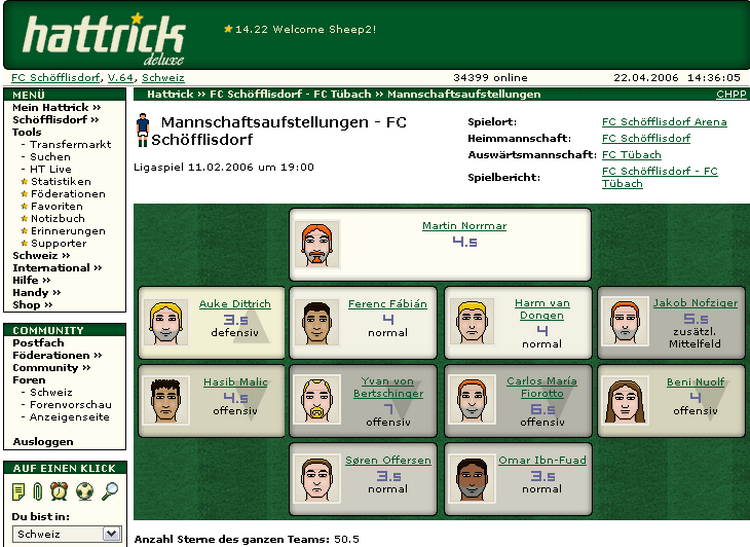Expand Community menu in Community panel
Image resolution: width=750 pixels, height=547 pixels.
pos(51,368)
